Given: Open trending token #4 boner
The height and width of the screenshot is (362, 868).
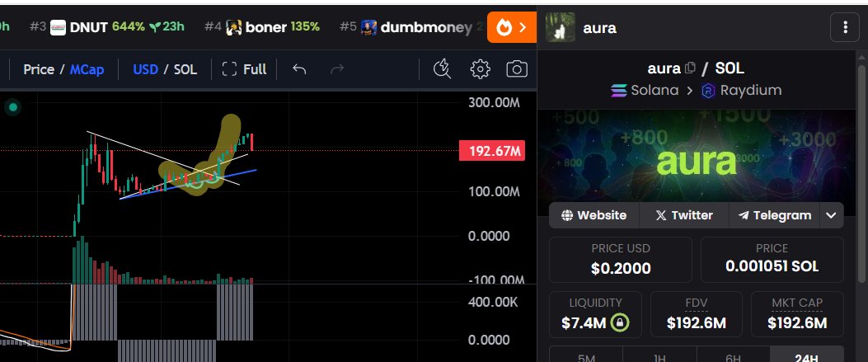Looking at the screenshot, I should coord(262,27).
